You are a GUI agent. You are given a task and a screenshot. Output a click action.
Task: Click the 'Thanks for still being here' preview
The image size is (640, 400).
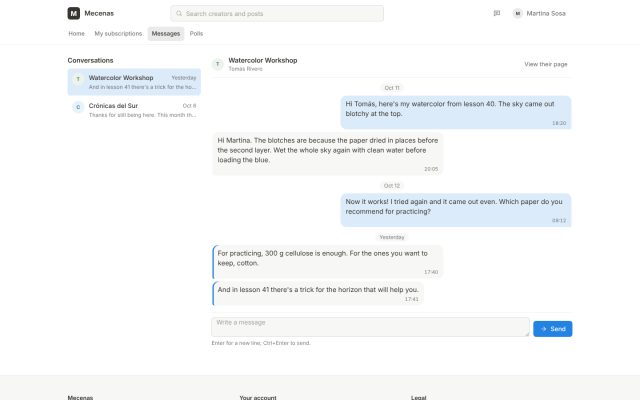pos(142,115)
